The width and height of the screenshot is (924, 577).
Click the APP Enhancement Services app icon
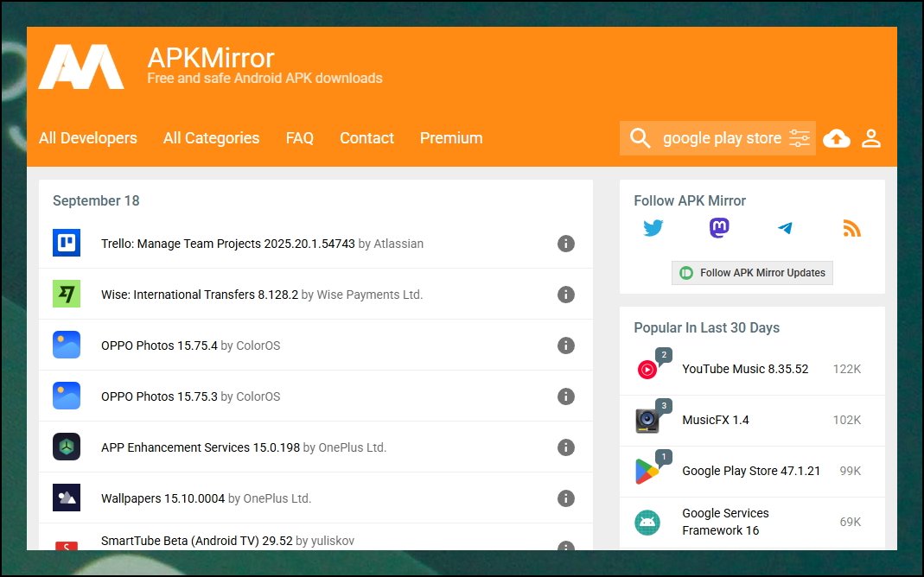67,447
